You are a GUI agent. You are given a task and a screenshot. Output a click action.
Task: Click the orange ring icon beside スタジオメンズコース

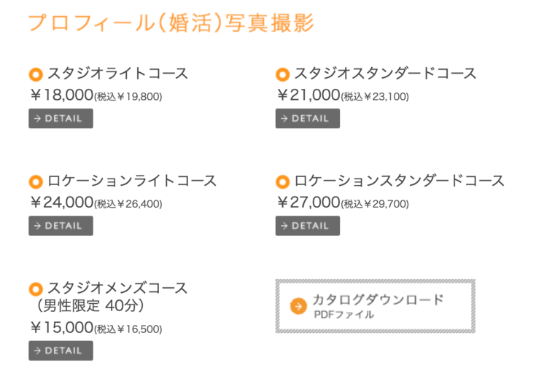[36, 289]
